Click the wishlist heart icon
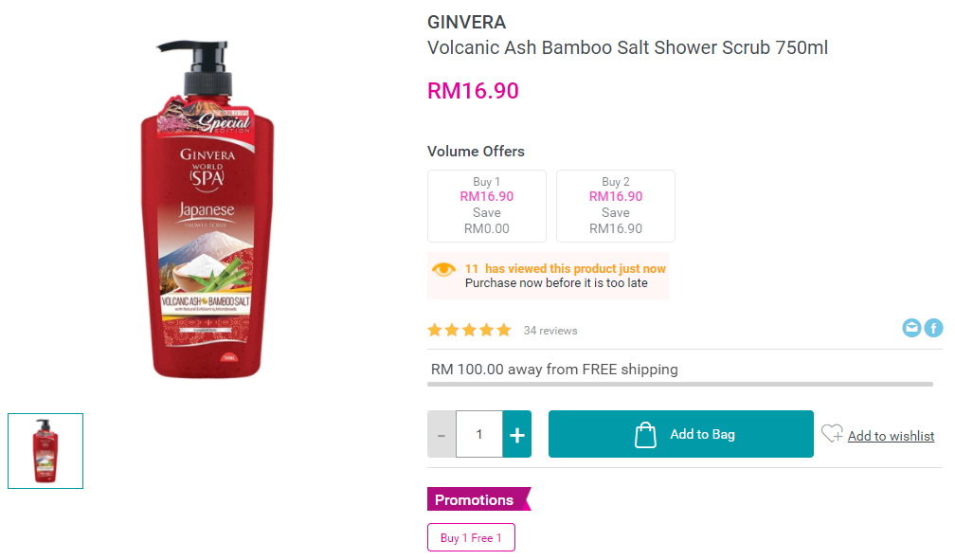955x560 pixels. (832, 433)
